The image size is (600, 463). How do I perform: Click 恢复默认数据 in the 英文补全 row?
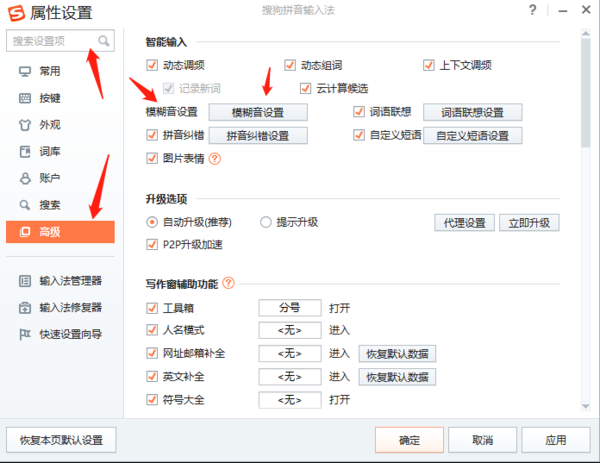pos(397,377)
